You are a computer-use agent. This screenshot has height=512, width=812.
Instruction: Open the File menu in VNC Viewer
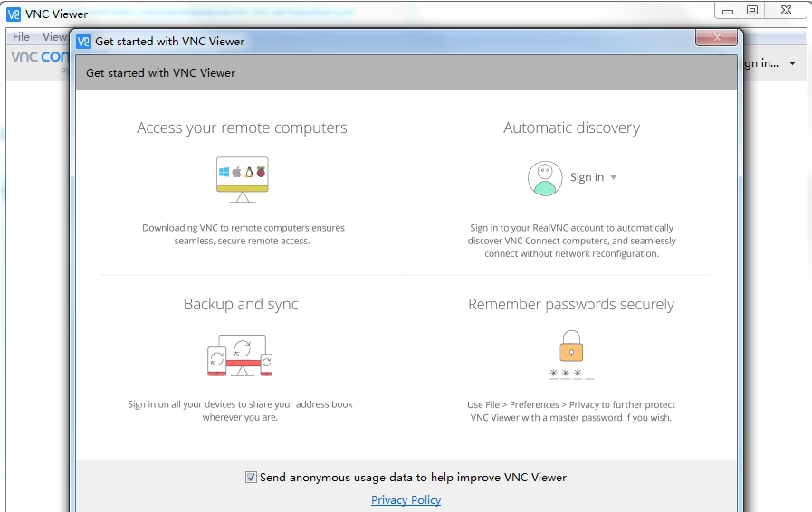[x=21, y=37]
